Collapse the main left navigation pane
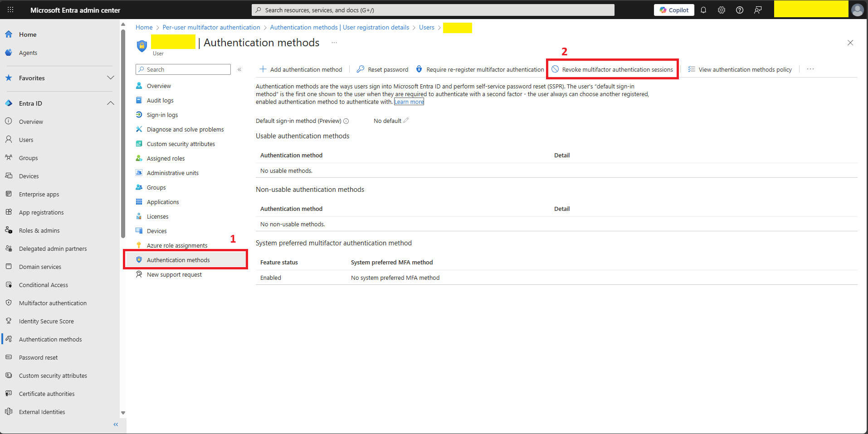 coord(116,424)
